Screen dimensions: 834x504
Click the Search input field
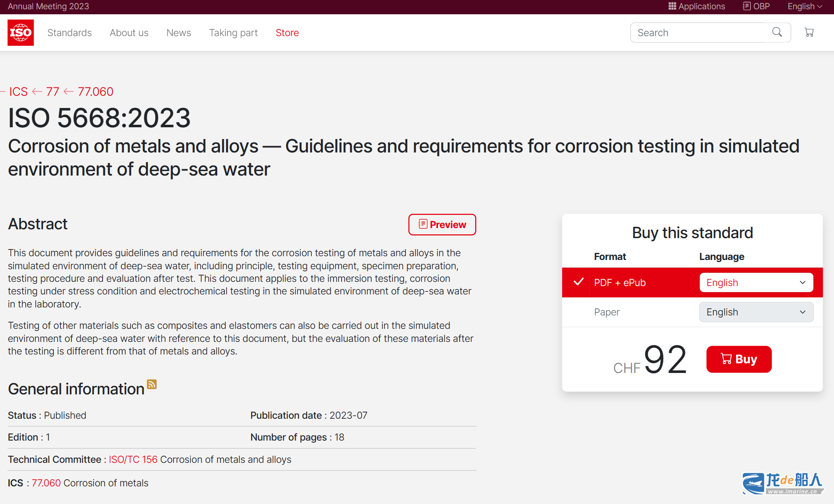700,33
